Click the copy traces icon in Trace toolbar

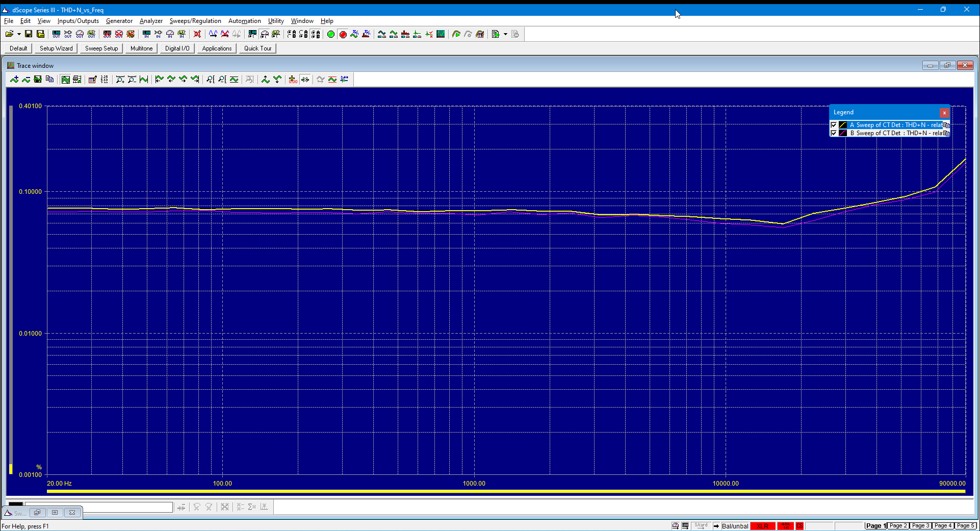point(49,79)
